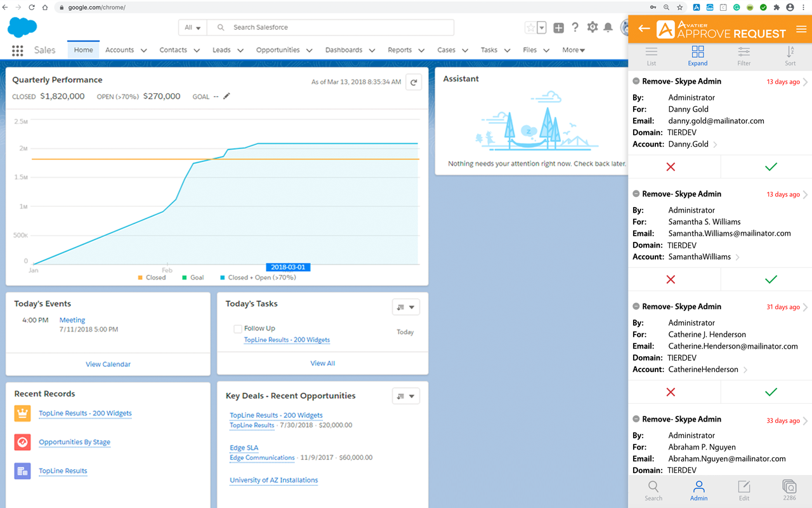Collapse Samantha Williams' Remove- Skype Admin request
The image size is (812, 508).
pyautogui.click(x=636, y=194)
